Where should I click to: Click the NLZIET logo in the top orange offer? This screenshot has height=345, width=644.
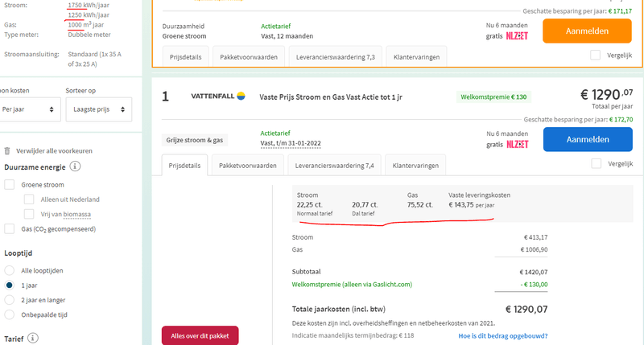pos(517,36)
